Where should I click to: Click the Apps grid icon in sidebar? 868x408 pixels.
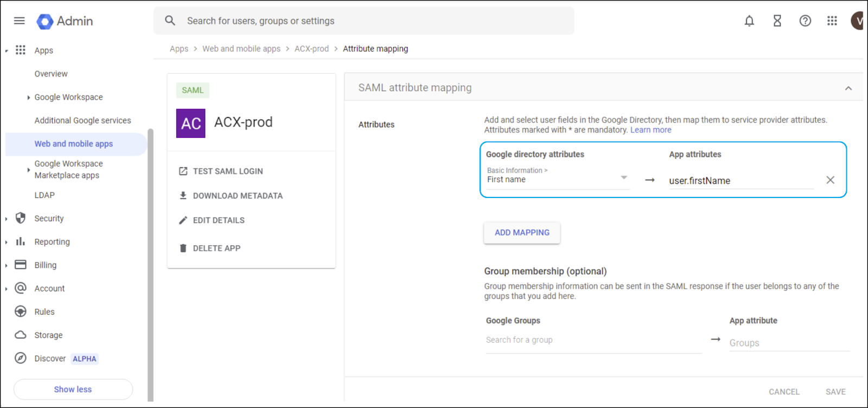[x=21, y=50]
